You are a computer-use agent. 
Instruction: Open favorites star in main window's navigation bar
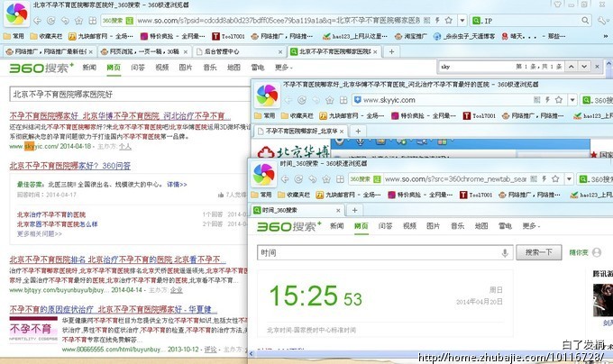pos(78,21)
